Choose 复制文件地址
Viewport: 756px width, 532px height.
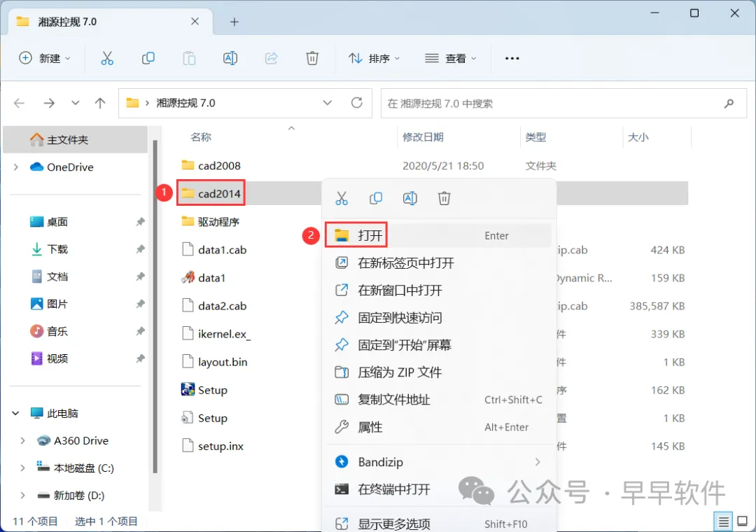pos(439,400)
